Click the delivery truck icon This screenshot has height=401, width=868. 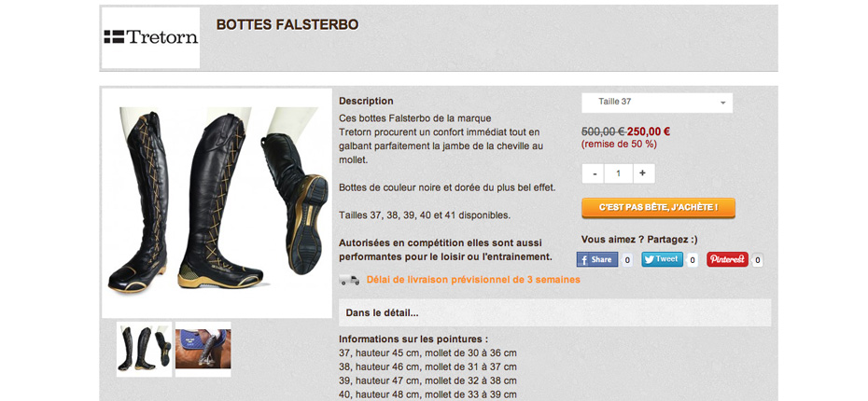349,280
